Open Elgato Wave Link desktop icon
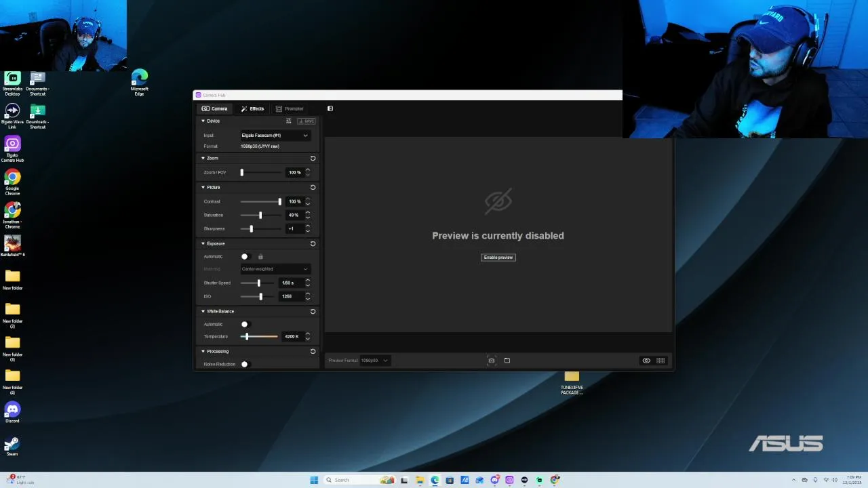 point(12,117)
